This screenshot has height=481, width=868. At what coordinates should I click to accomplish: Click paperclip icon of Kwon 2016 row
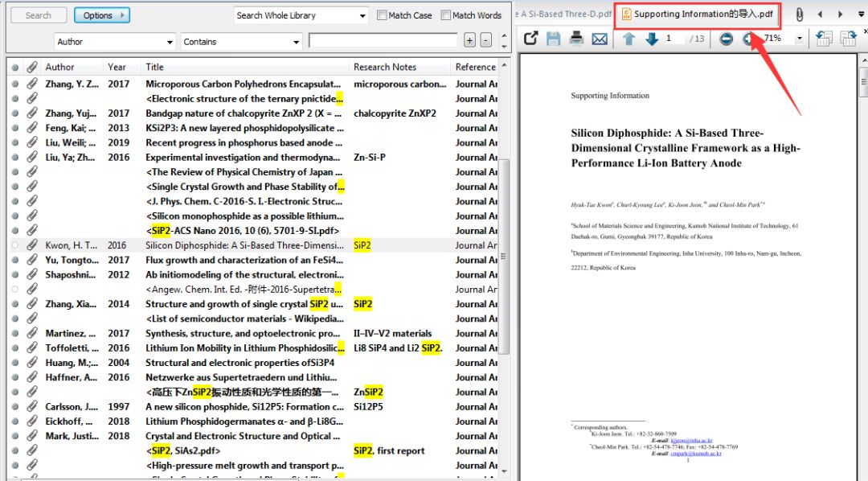point(32,245)
